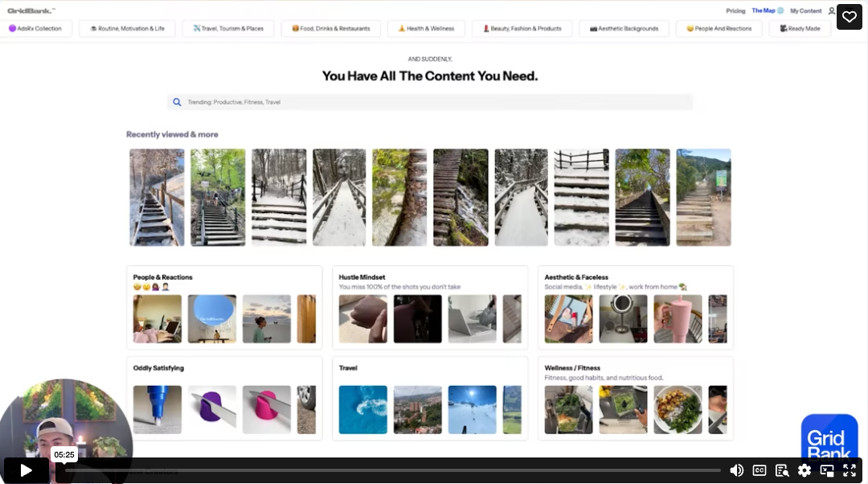
Task: Click the Trending search input field
Action: pos(429,102)
